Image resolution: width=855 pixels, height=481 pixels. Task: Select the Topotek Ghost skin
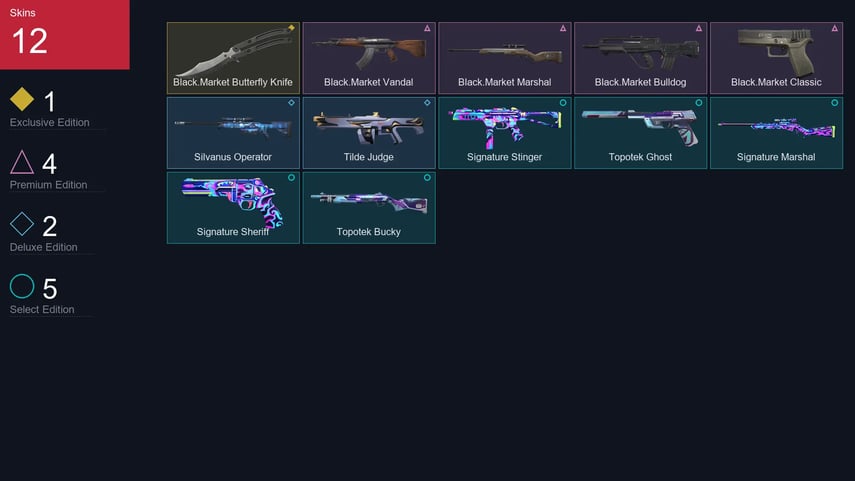640,133
